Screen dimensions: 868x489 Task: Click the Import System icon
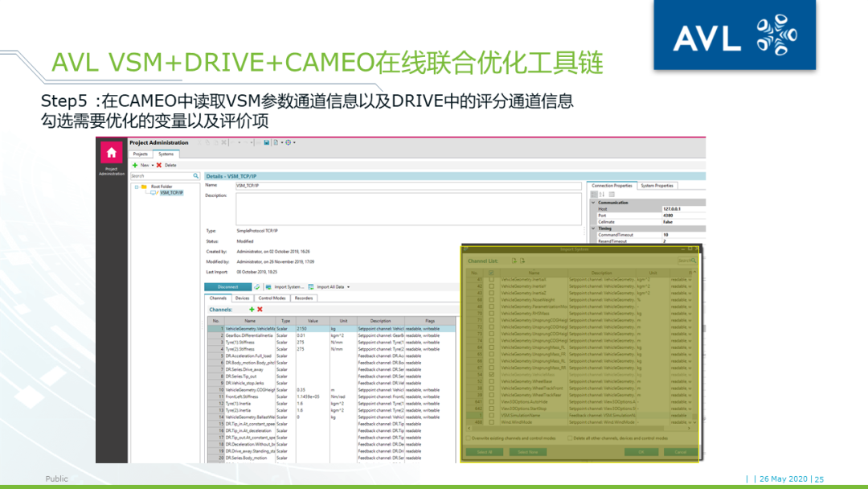click(x=268, y=287)
